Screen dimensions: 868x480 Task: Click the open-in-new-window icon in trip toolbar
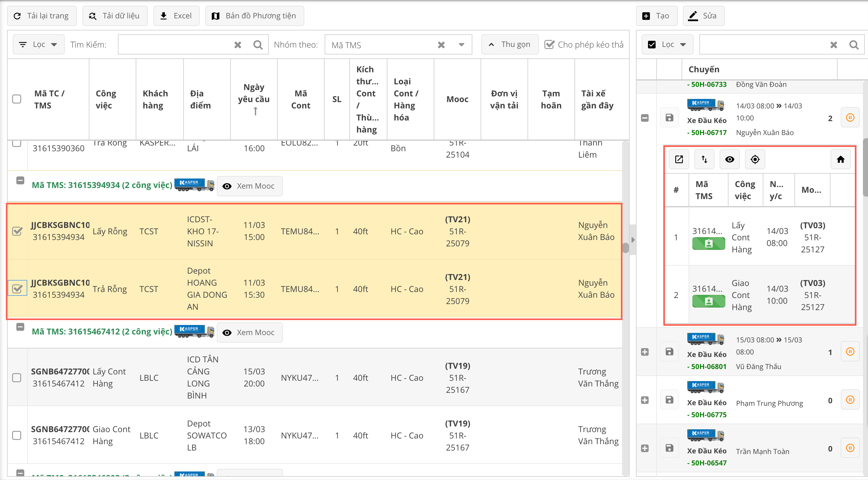(x=679, y=159)
